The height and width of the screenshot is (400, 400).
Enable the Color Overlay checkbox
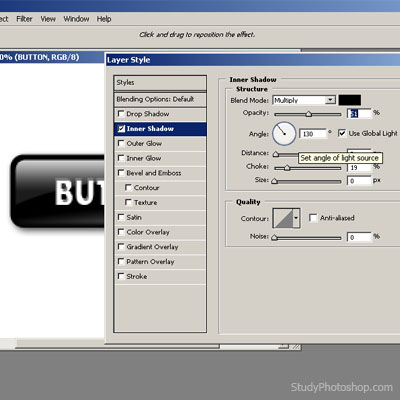click(x=121, y=232)
